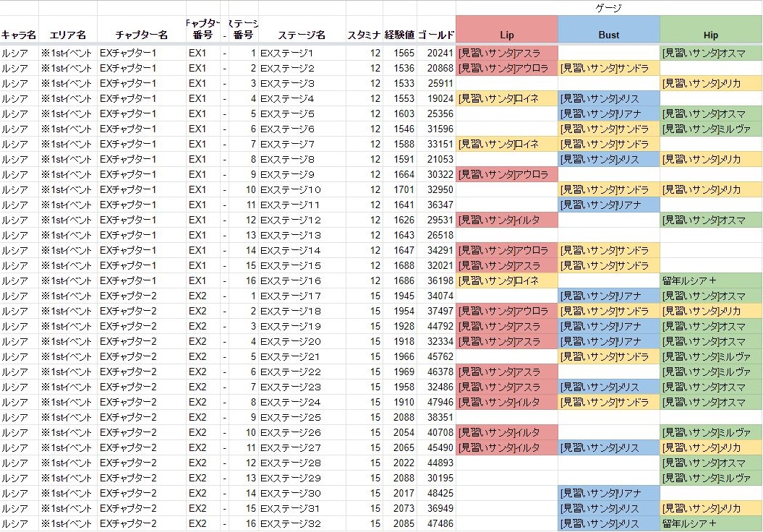This screenshot has width=763, height=532.
Task: Click the empty Bust cell in EXステージ1 row
Action: coord(608,53)
